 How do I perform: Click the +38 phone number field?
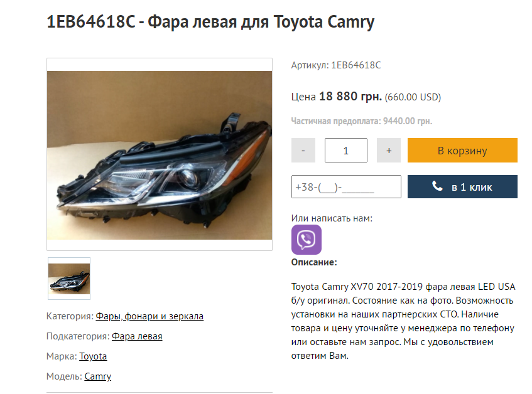[x=346, y=187]
